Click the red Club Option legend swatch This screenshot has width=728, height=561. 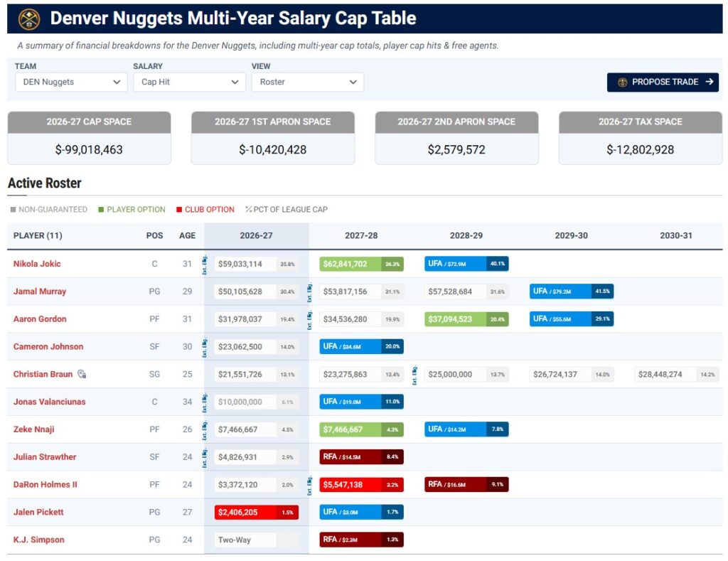(179, 210)
